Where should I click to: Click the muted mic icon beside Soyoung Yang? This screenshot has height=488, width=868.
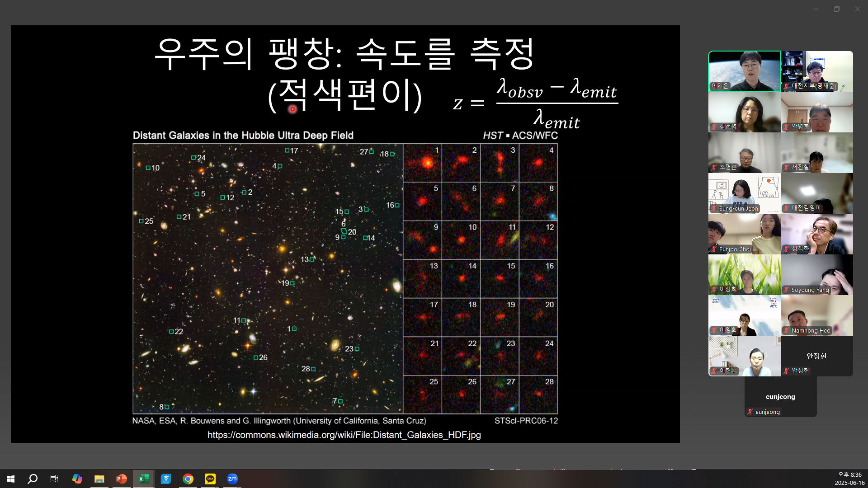[787, 290]
